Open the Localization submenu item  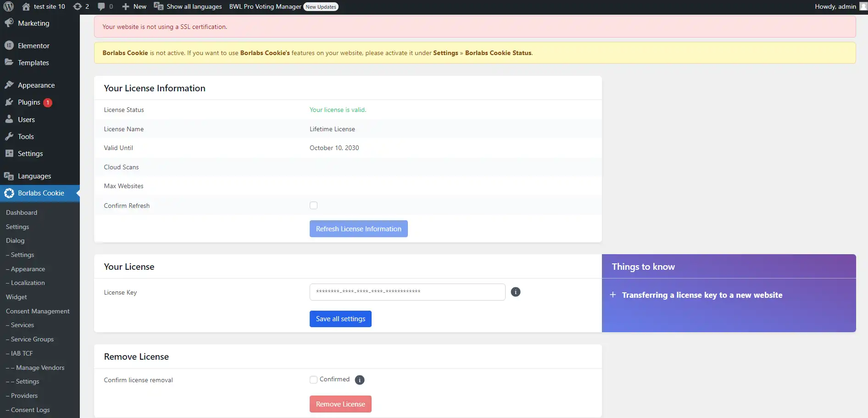coord(25,283)
